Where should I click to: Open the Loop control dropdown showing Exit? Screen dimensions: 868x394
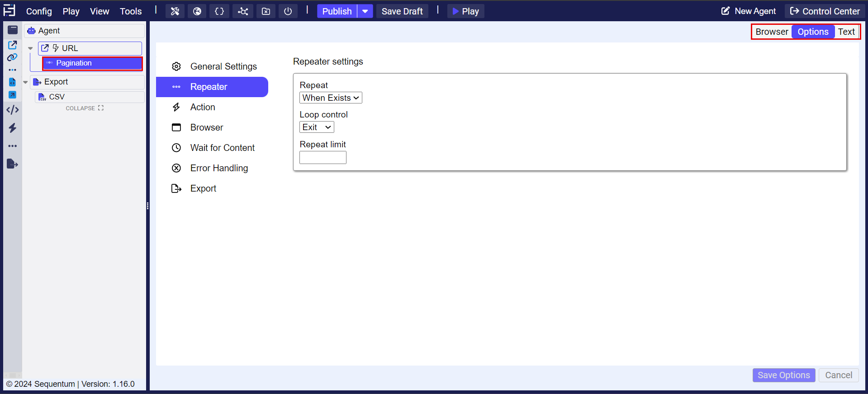[317, 127]
